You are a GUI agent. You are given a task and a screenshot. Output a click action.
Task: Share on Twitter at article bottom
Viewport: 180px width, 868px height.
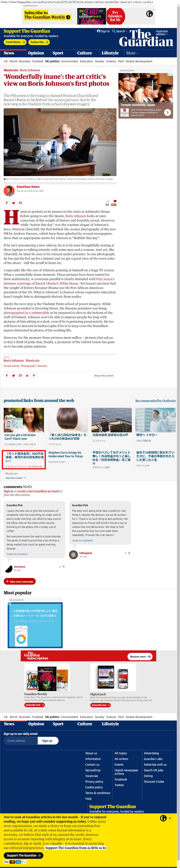tap(14, 375)
